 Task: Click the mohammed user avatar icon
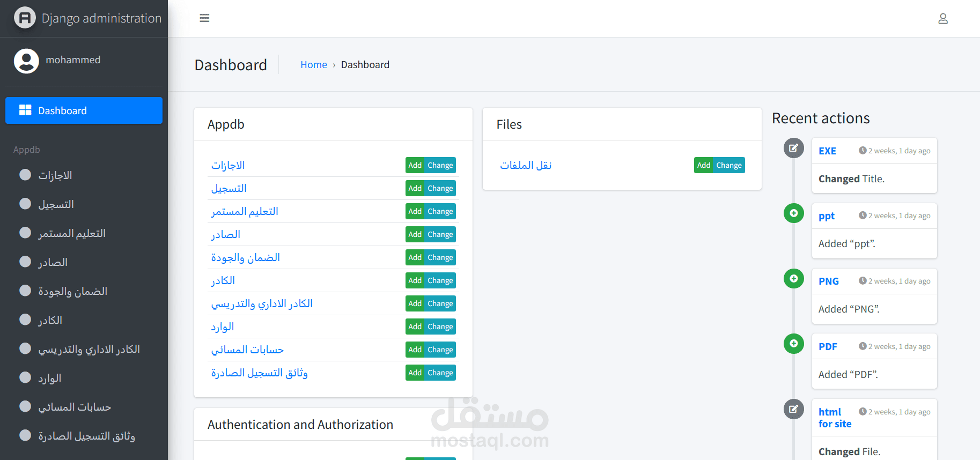pos(26,61)
